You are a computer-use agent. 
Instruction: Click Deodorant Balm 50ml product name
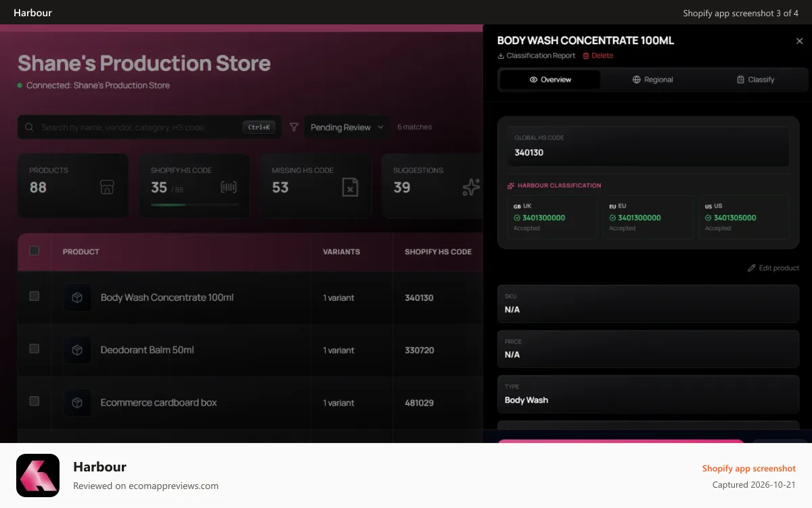coord(148,350)
